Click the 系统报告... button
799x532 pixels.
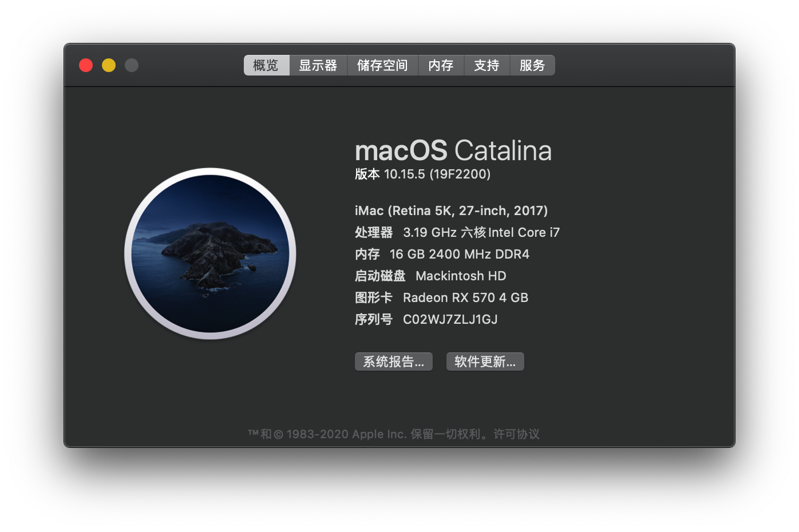coord(394,362)
